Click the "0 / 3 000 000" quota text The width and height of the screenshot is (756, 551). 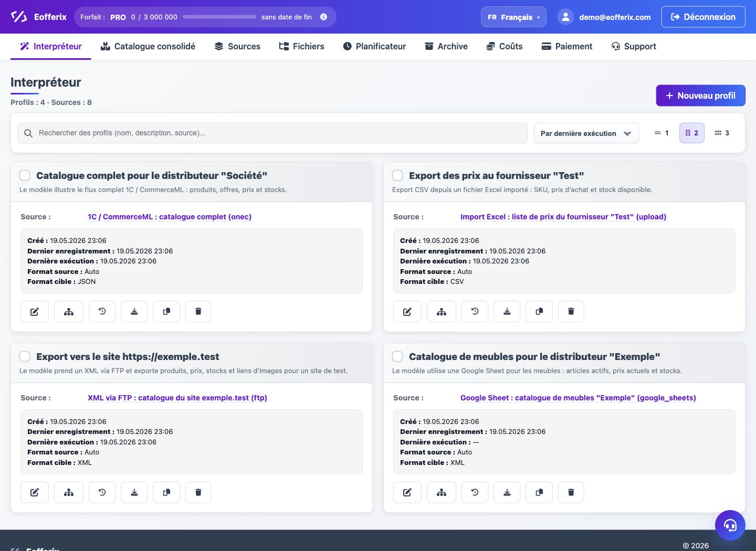click(x=154, y=17)
